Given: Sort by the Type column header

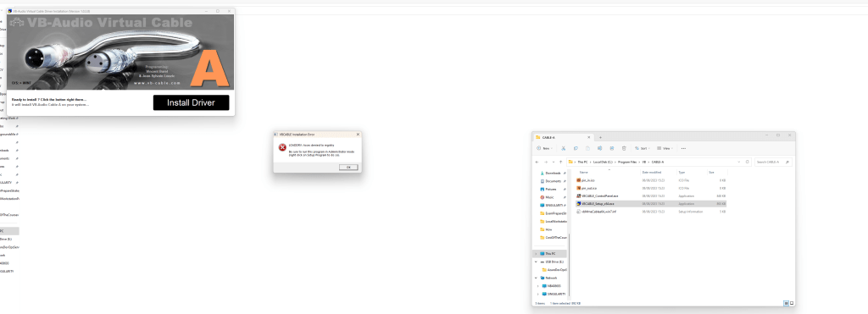Looking at the screenshot, I should coord(682,173).
